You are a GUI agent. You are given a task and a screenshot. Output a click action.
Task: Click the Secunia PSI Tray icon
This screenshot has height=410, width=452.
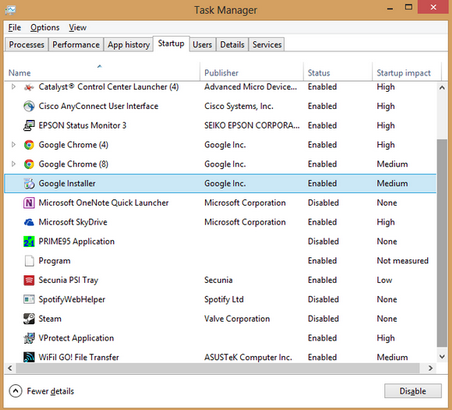tap(29, 280)
